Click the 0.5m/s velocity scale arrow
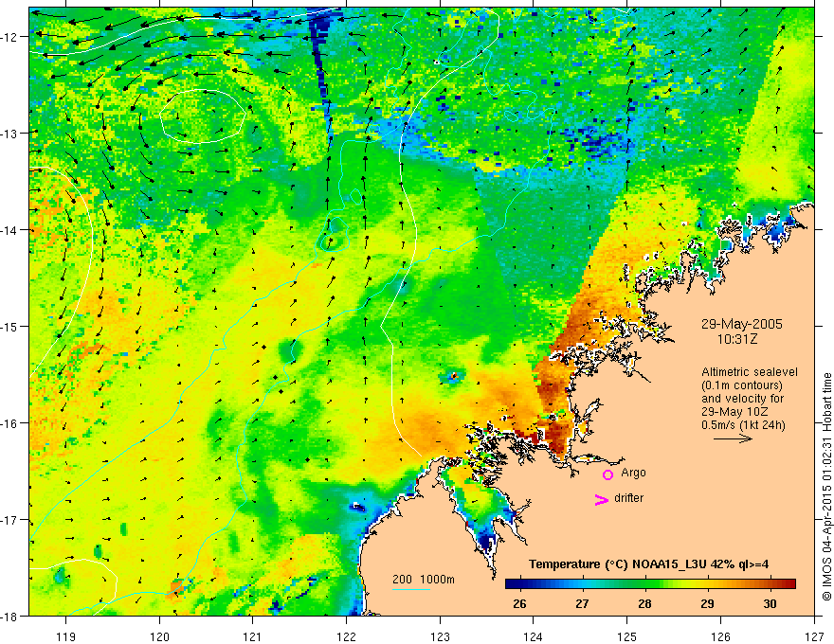The width and height of the screenshot is (834, 644). click(733, 438)
